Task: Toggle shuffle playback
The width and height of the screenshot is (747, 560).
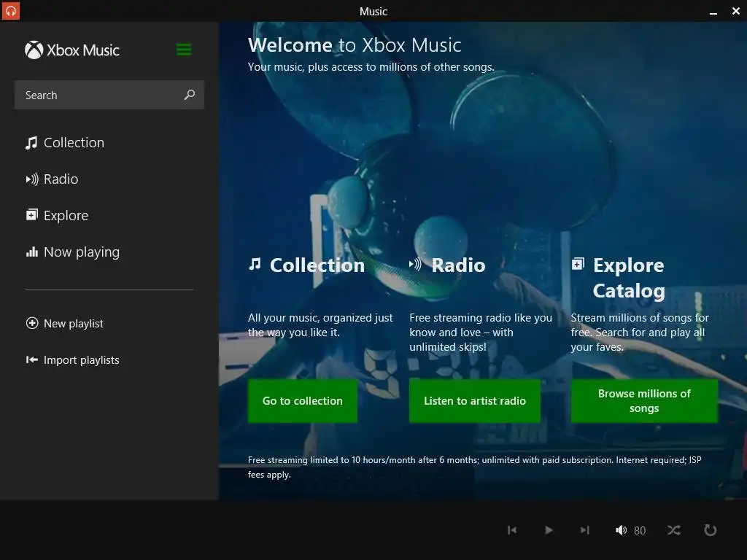Action: click(674, 530)
